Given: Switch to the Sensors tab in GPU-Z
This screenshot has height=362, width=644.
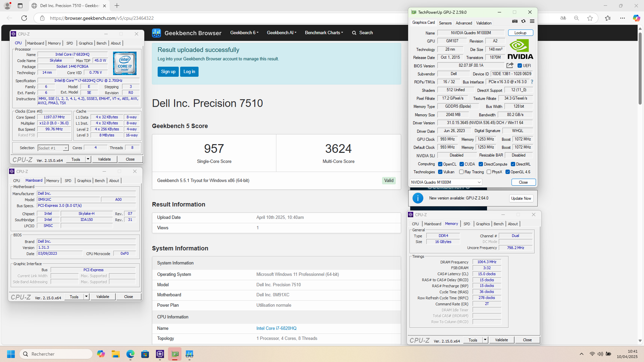Looking at the screenshot, I should [x=445, y=23].
